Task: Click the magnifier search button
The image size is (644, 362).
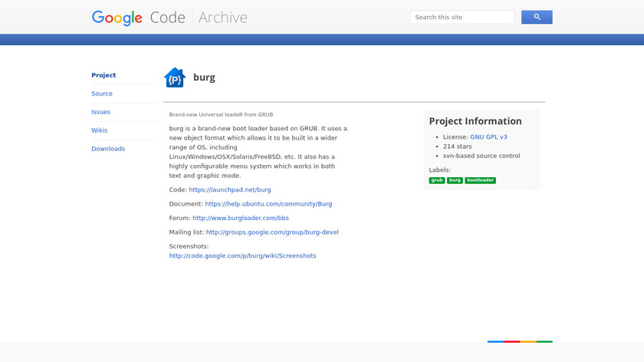Action: 537,18
